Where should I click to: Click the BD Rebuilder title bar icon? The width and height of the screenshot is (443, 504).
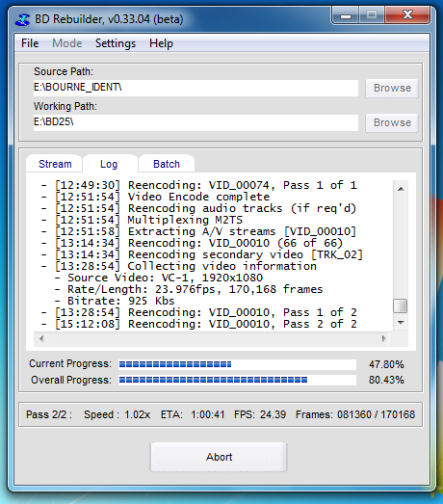[x=22, y=19]
